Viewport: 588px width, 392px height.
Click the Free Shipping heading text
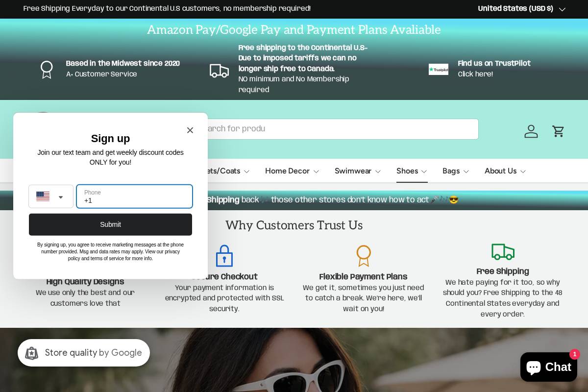pos(503,271)
